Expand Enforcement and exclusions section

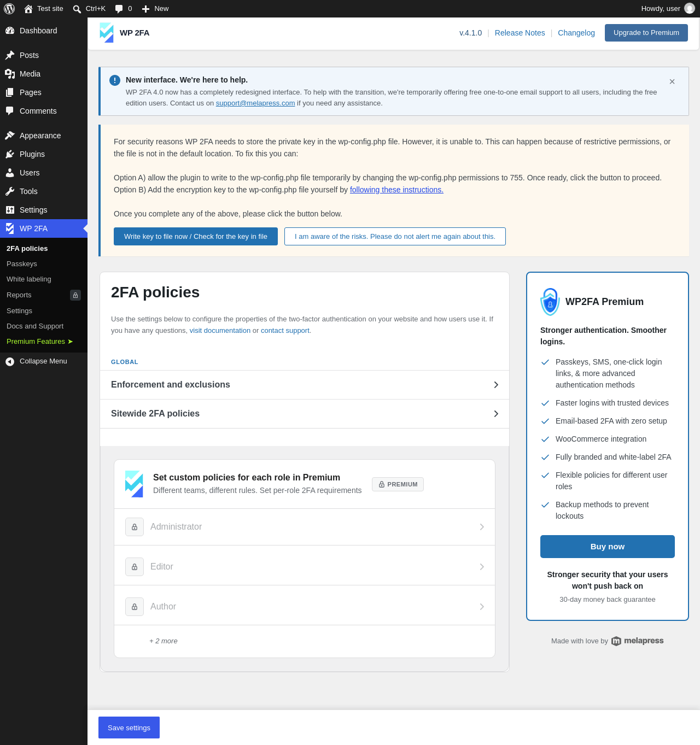[x=305, y=385]
